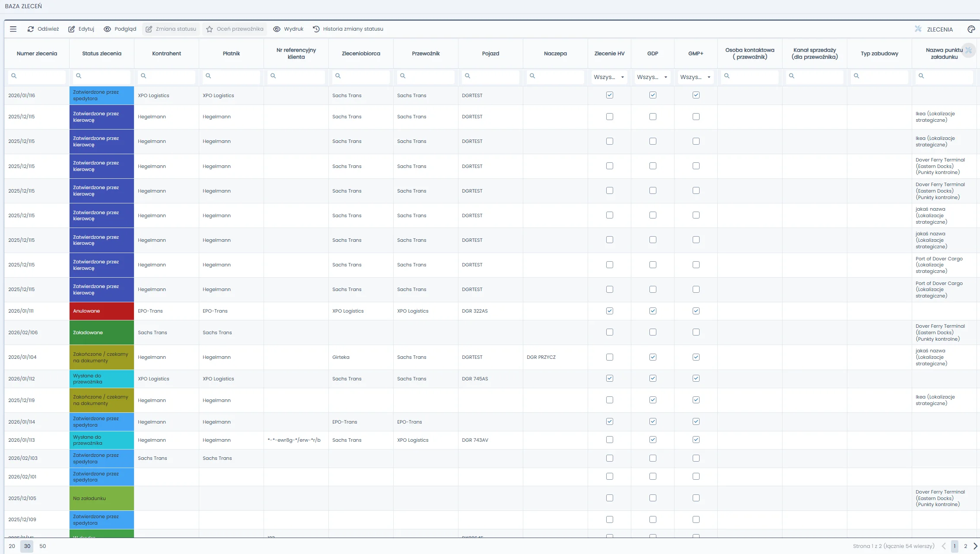Click the Status zlecenia column header
Viewport: 980px width, 554px height.
tap(102, 54)
